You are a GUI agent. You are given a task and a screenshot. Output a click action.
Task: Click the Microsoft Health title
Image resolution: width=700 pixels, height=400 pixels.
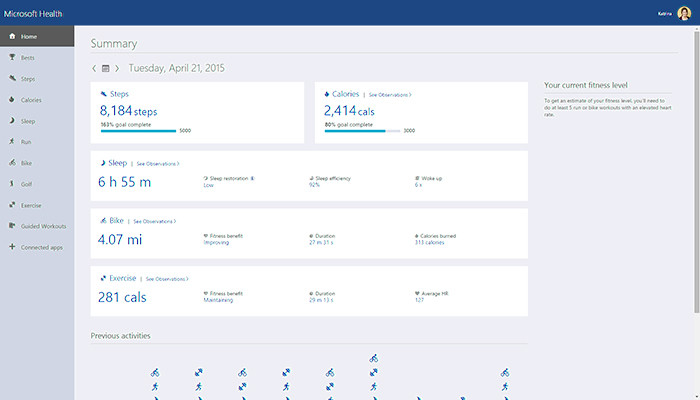(x=33, y=14)
